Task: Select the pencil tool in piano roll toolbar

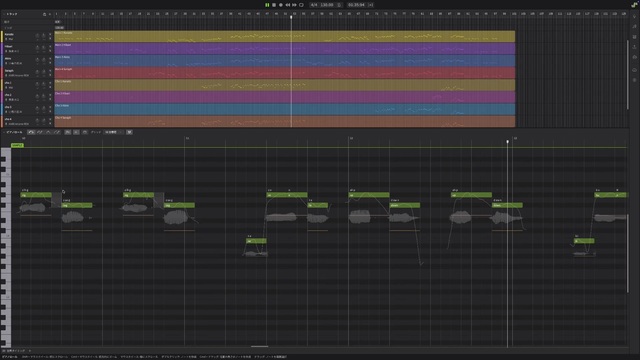Action: [x=40, y=132]
